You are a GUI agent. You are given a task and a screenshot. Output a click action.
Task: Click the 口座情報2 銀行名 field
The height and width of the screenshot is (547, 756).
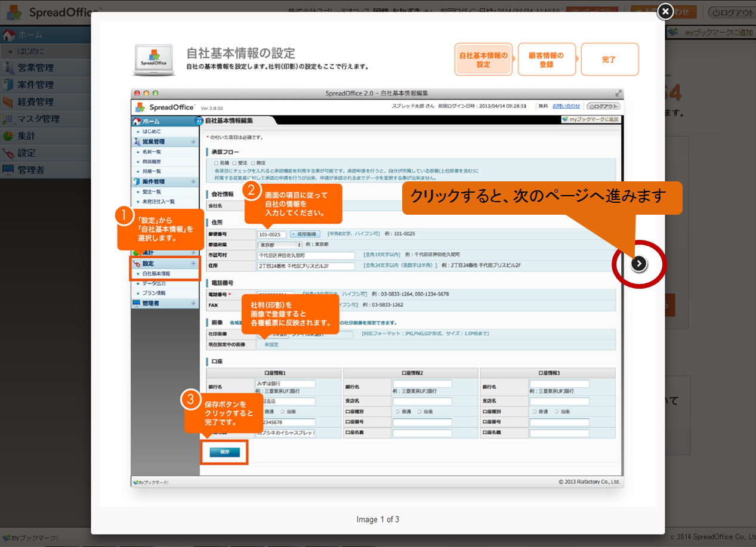422,384
